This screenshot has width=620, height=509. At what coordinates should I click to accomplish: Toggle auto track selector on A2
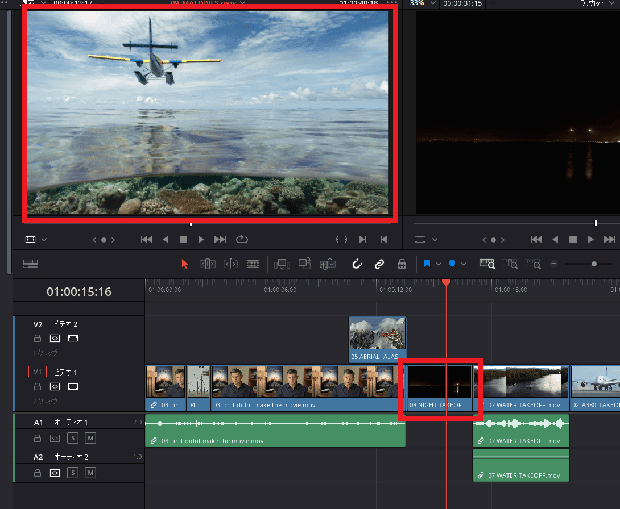(55, 473)
